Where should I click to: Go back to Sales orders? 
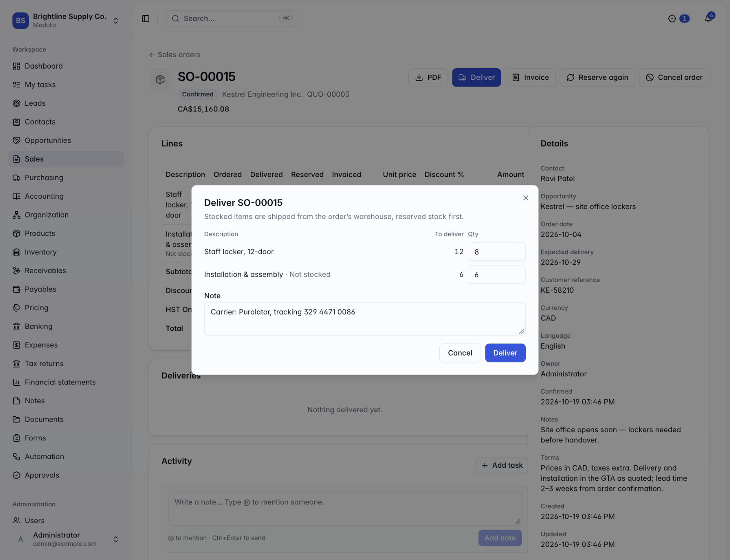coord(175,55)
